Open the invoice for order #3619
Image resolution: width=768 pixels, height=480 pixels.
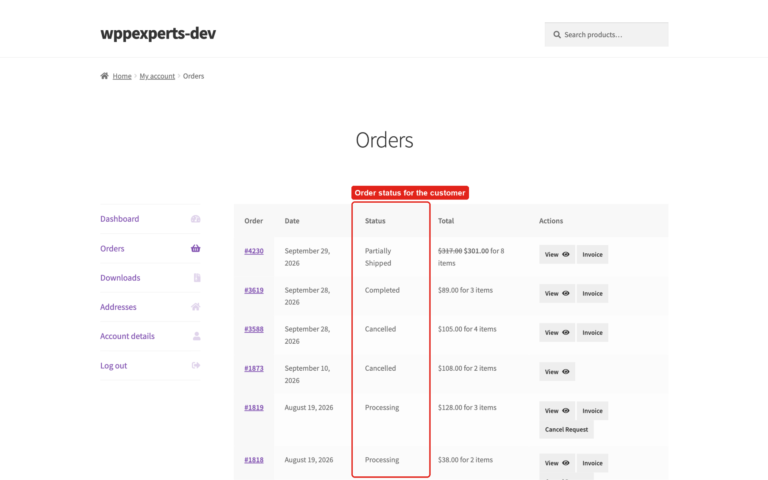pyautogui.click(x=592, y=293)
